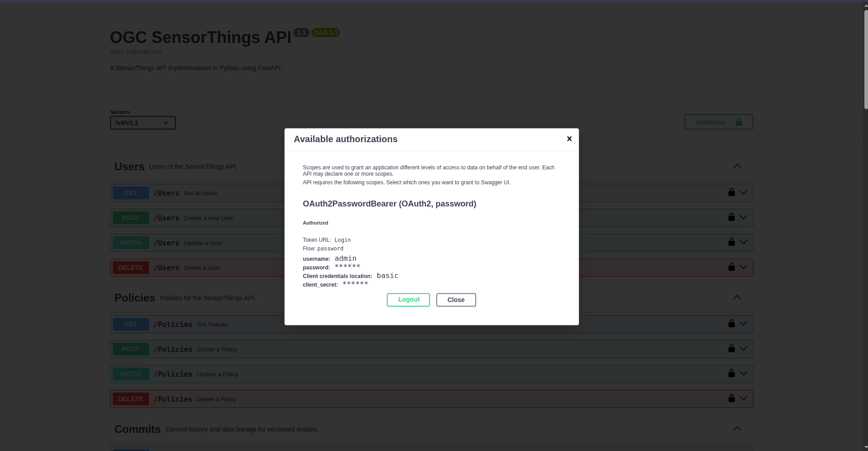The width and height of the screenshot is (868, 451).
Task: Click lock icon on POST /Users row
Action: tap(731, 217)
